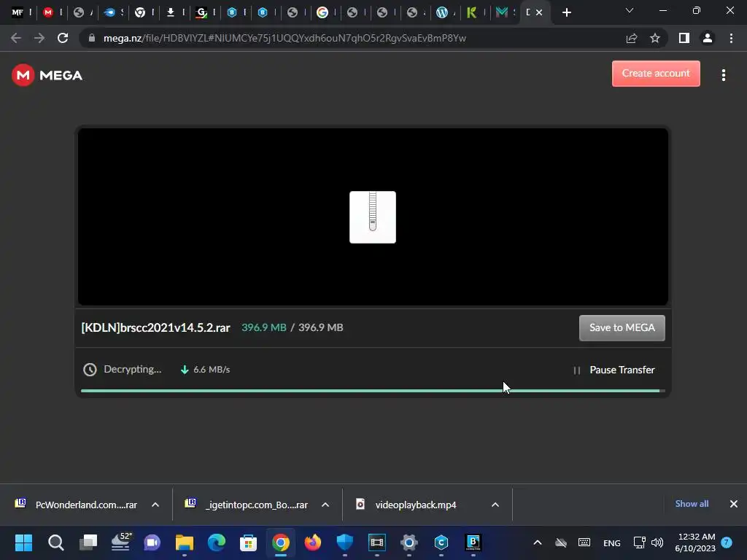Viewport: 747px width, 560px height.
Task: Switch to the red MEGA tab
Action: click(48, 13)
